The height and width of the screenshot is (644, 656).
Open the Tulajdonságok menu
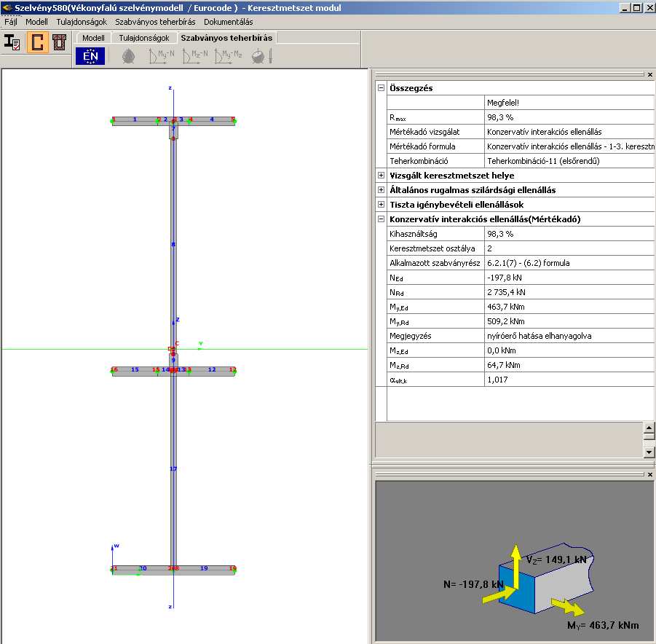(82, 22)
